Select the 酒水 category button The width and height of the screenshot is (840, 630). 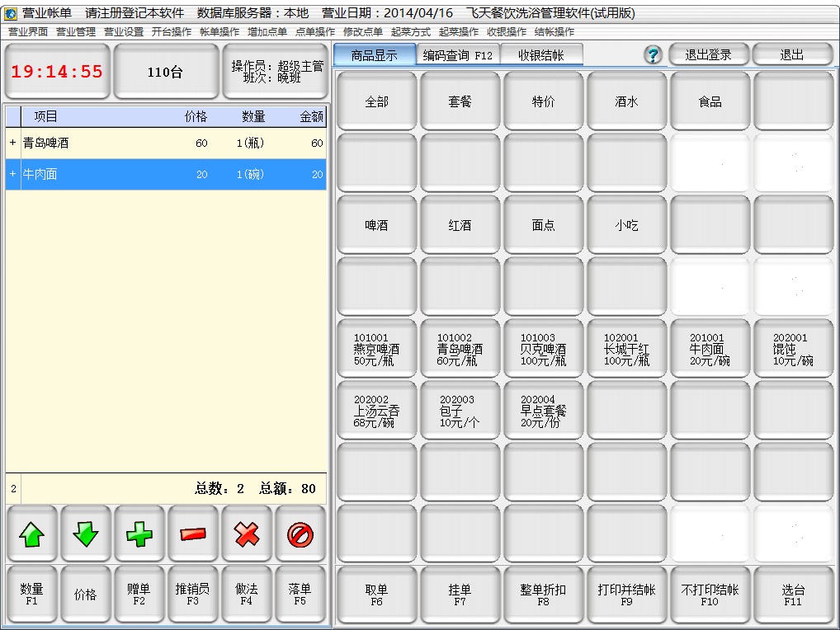pos(626,101)
